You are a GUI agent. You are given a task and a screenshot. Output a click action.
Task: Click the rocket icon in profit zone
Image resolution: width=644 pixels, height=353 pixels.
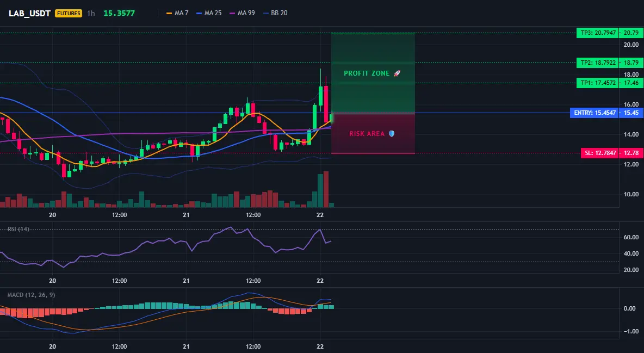click(397, 73)
